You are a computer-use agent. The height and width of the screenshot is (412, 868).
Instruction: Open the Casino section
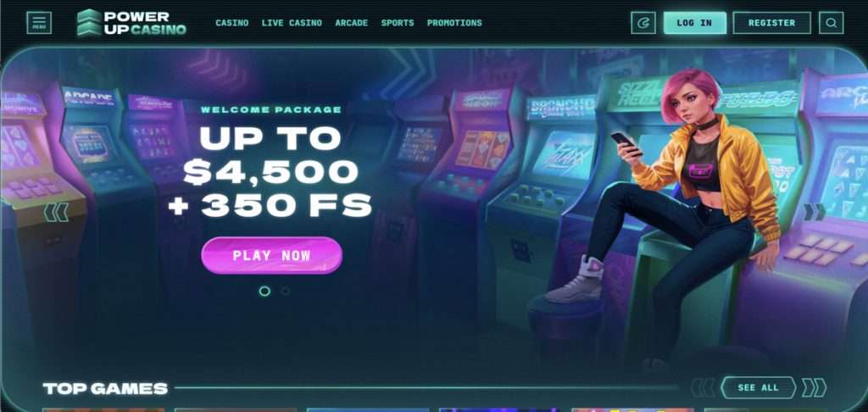pos(232,23)
